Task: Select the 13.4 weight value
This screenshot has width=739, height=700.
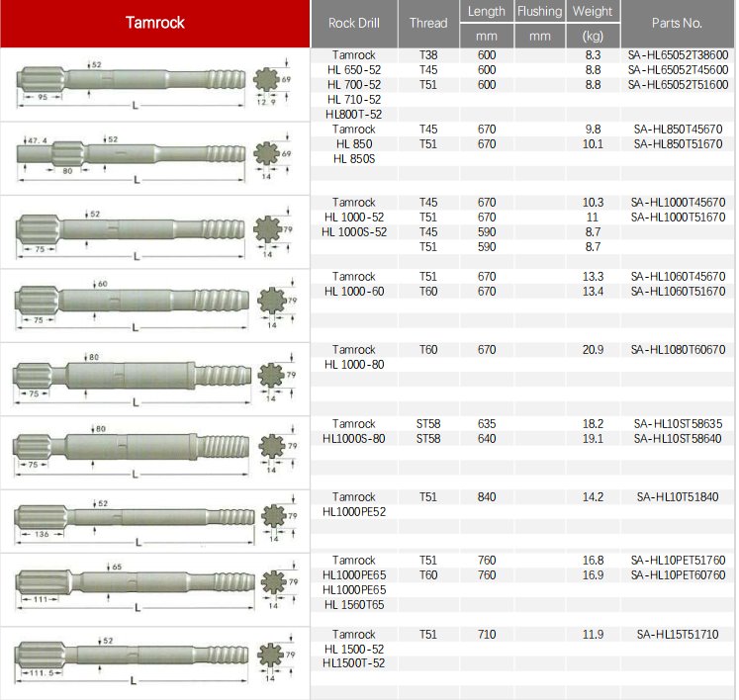Action: pyautogui.click(x=593, y=292)
